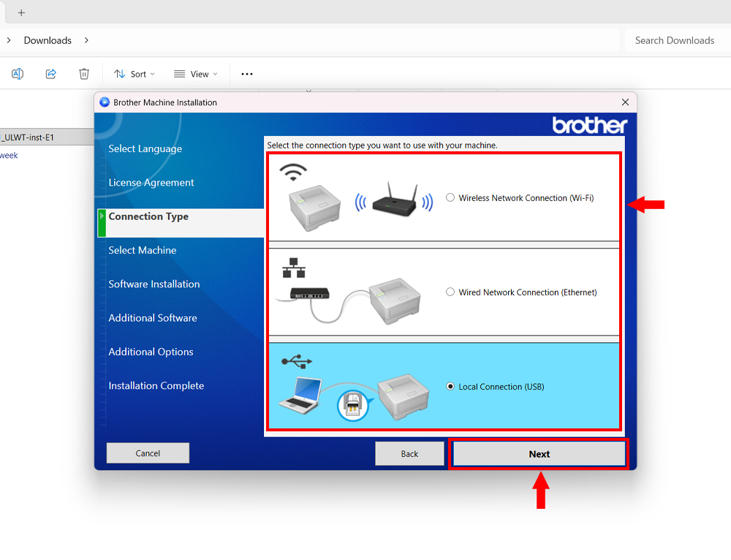Click the Delete trash icon in Explorer

(84, 74)
